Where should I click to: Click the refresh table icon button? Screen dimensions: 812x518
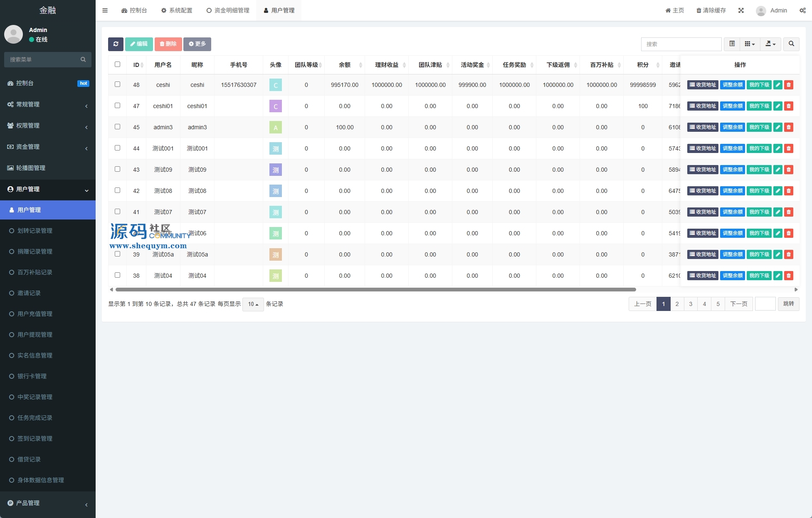coord(116,44)
